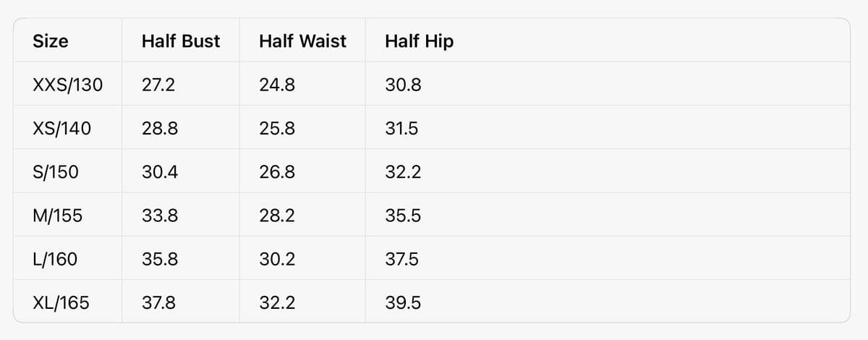This screenshot has width=868, height=340.
Task: Click Half Hip value 32.2
Action: [x=403, y=172]
